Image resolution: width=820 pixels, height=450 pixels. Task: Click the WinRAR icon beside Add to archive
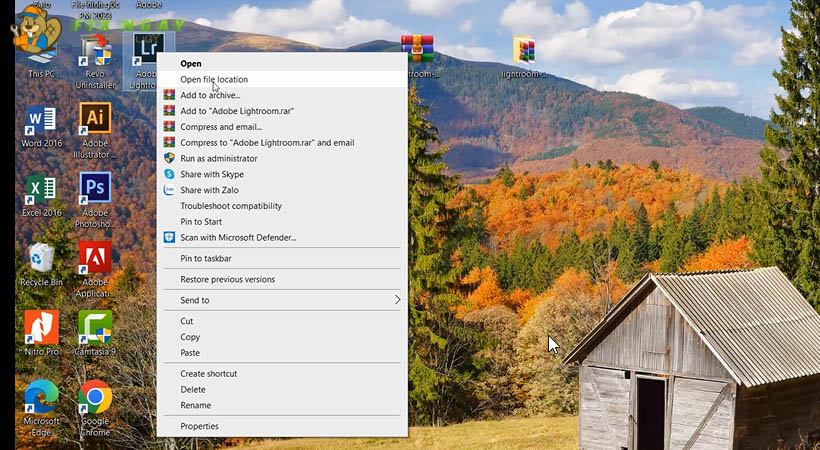[169, 95]
